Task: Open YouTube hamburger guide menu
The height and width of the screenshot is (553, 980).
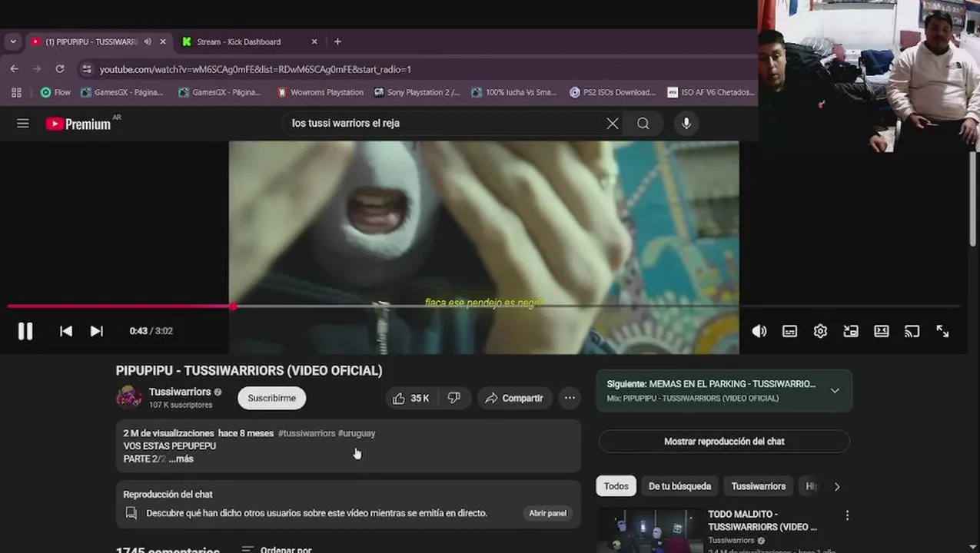Action: coord(23,123)
